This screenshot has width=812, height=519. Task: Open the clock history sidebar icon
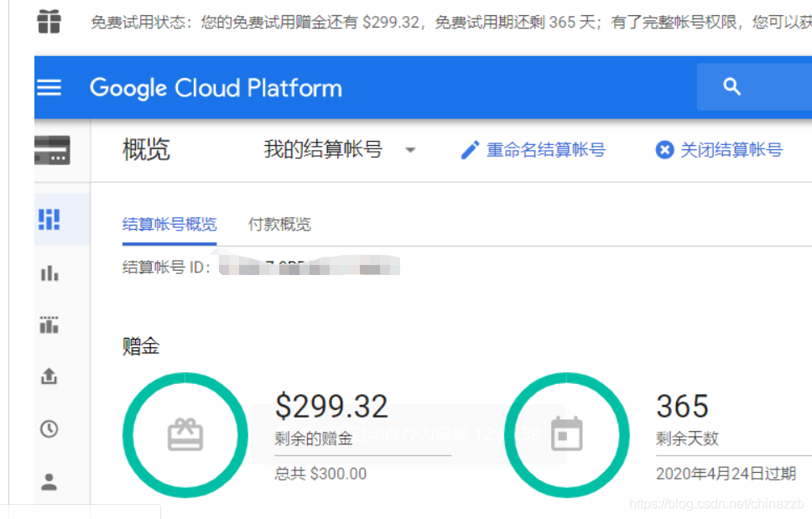click(49, 429)
